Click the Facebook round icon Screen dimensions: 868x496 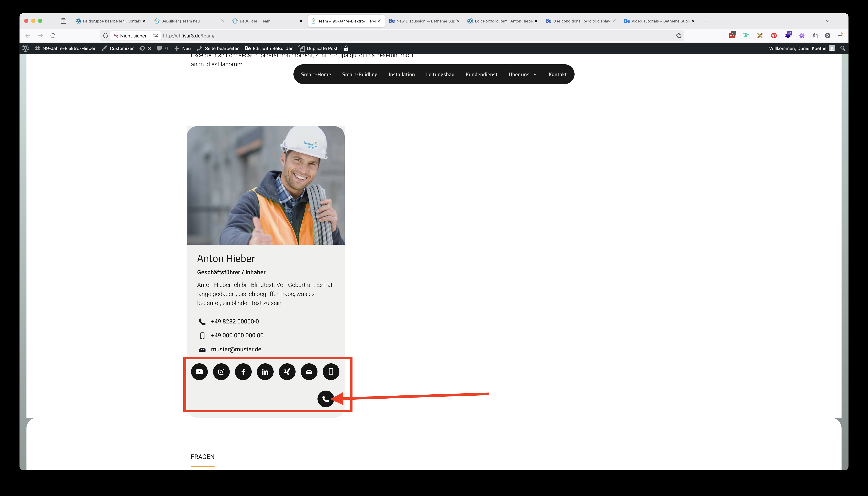tap(243, 372)
